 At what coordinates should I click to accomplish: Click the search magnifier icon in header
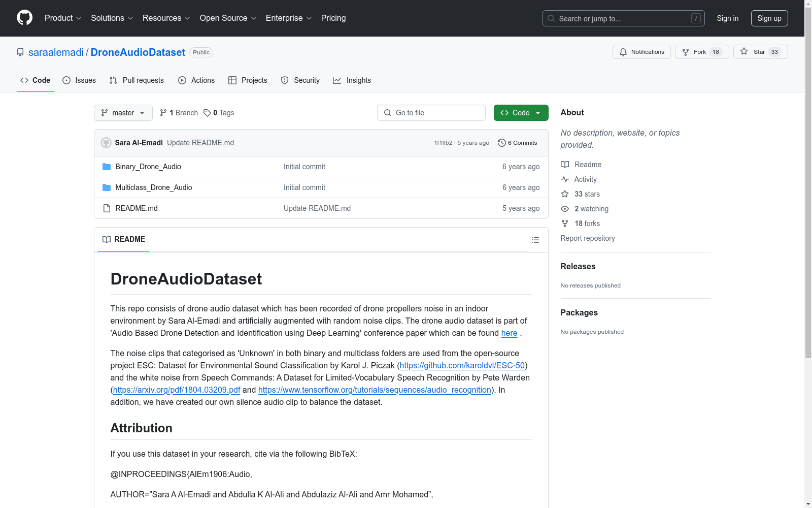pyautogui.click(x=551, y=18)
